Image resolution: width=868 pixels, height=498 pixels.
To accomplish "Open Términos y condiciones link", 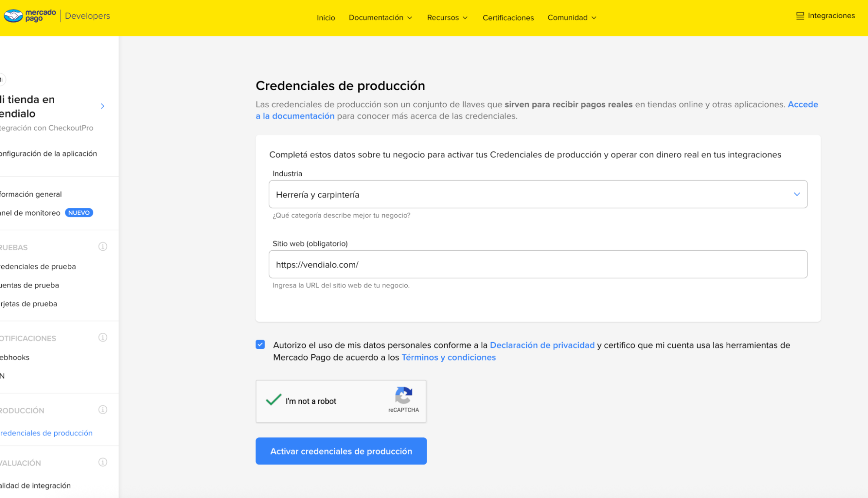I will [449, 357].
